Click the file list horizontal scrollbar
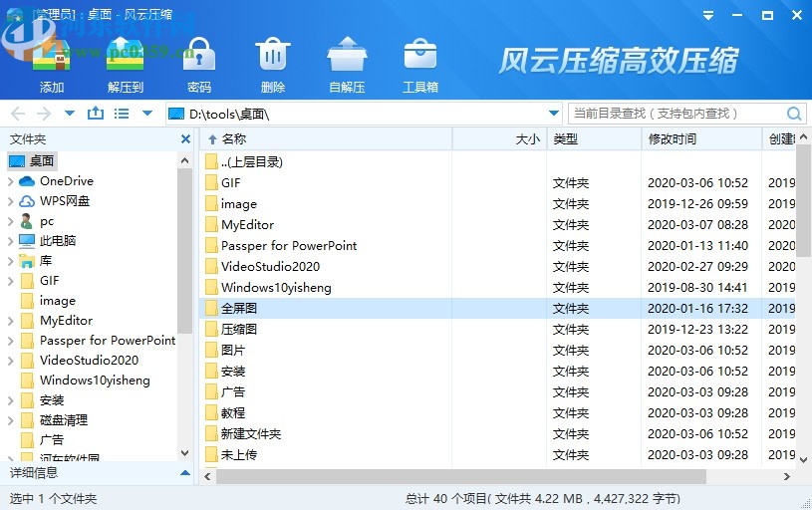 461,476
